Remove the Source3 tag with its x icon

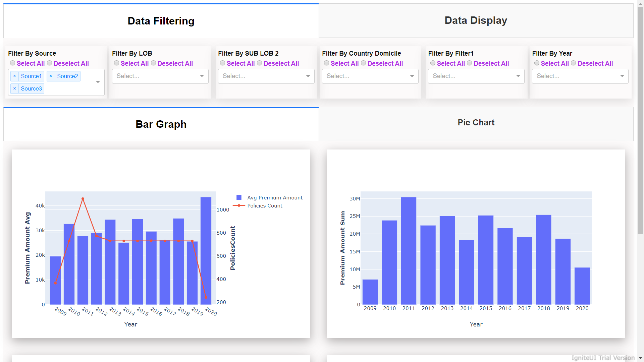(x=14, y=88)
